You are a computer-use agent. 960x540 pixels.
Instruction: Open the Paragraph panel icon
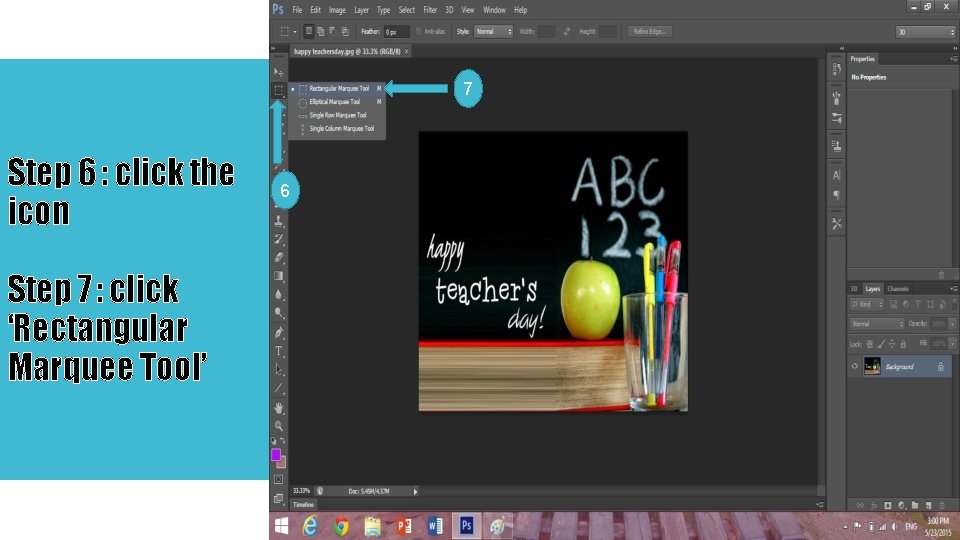tap(836, 195)
